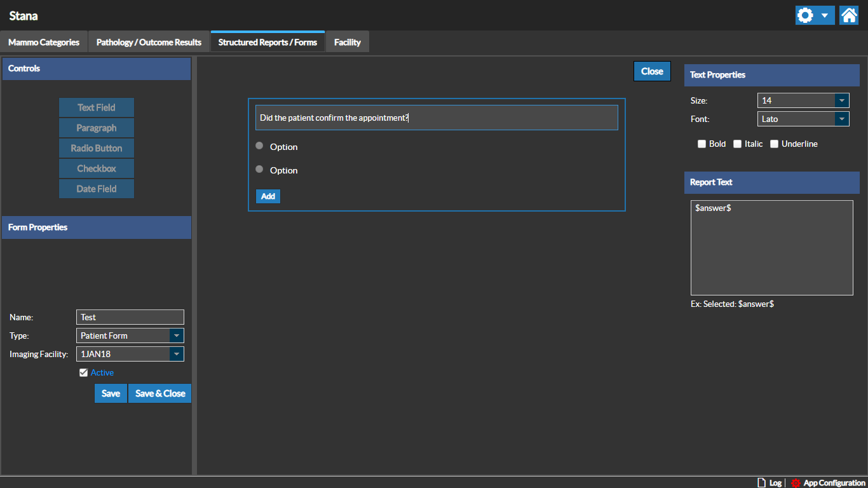Expand the font Size dropdown
Viewport: 868px width, 488px height.
click(x=841, y=100)
